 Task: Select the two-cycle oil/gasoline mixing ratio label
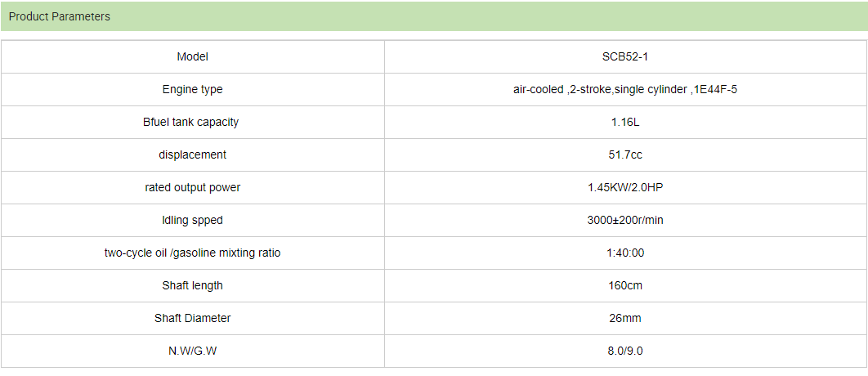coord(193,253)
